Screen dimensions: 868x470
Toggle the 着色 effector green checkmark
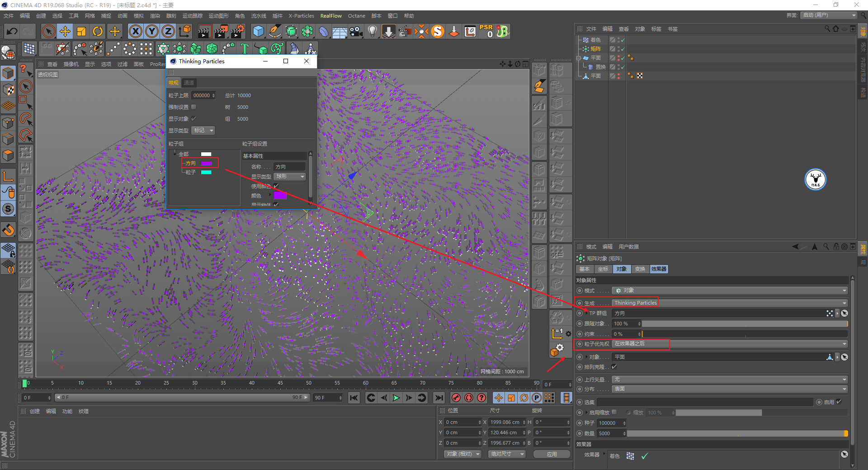click(645, 456)
